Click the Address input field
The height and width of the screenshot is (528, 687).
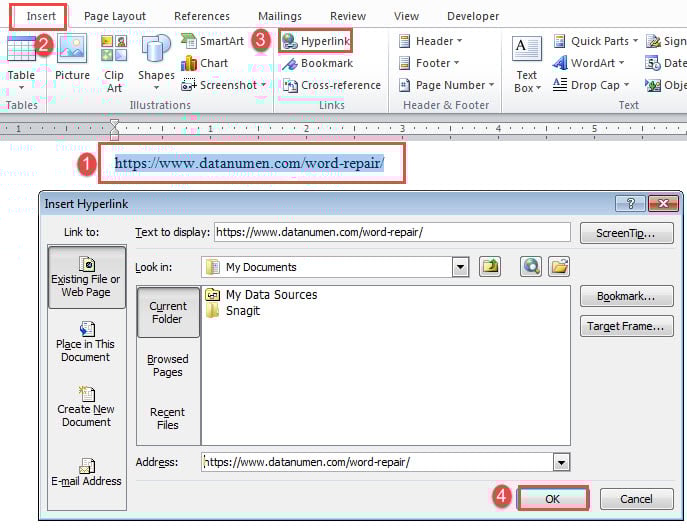point(377,462)
